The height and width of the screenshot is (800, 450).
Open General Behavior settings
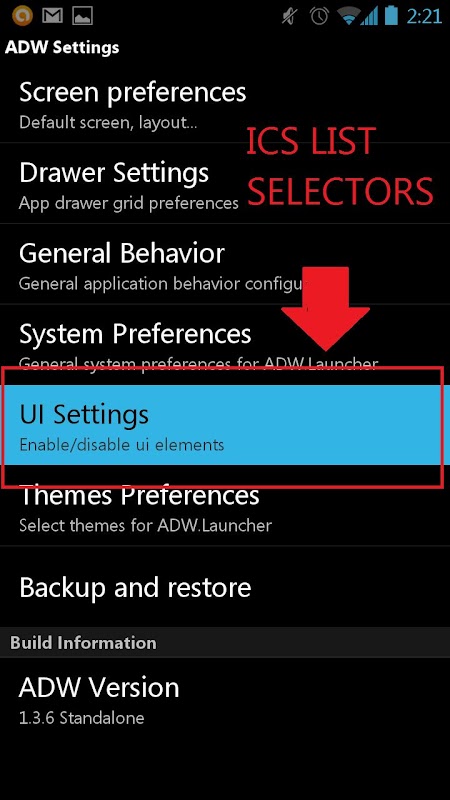[x=225, y=264]
